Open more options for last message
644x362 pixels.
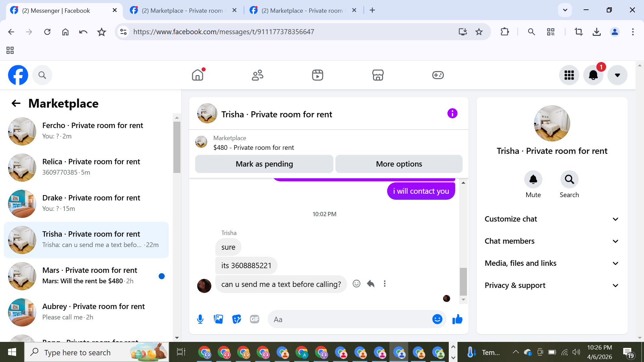pos(385,284)
